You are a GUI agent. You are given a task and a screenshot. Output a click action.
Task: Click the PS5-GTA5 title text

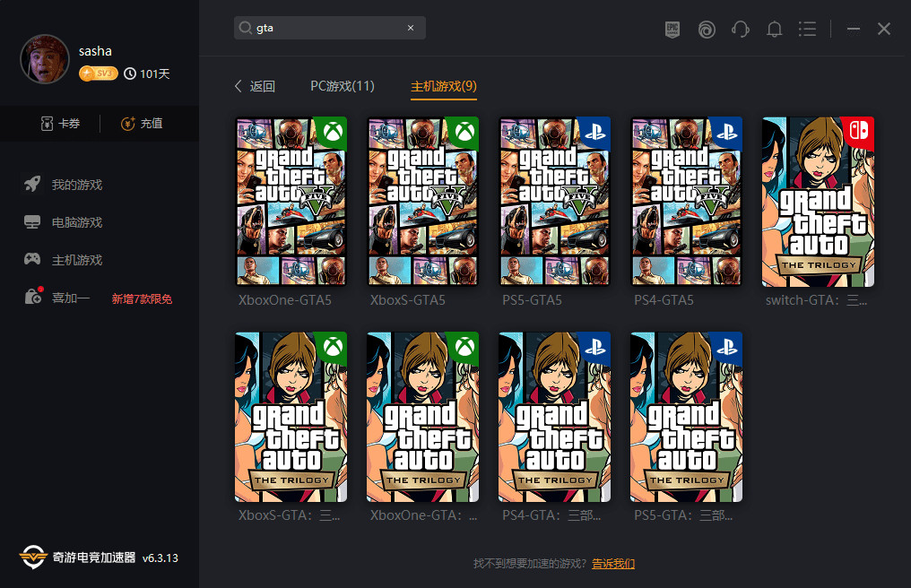(533, 300)
